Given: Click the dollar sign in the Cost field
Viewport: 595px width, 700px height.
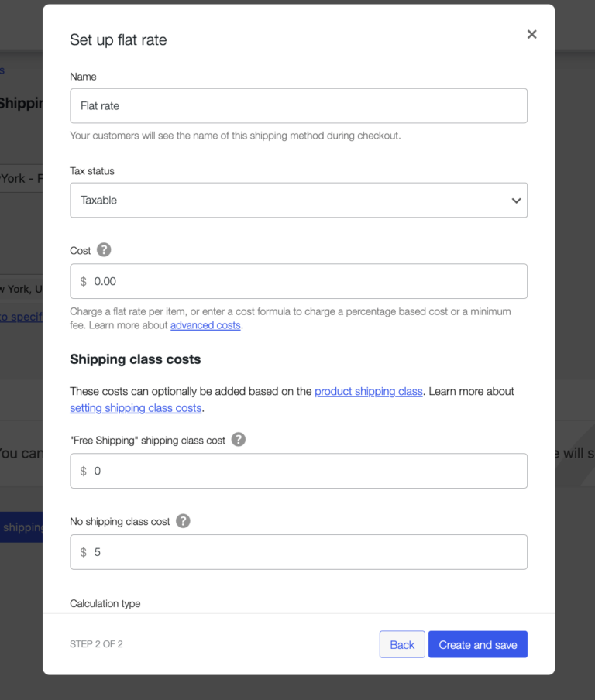Looking at the screenshot, I should pos(82,281).
